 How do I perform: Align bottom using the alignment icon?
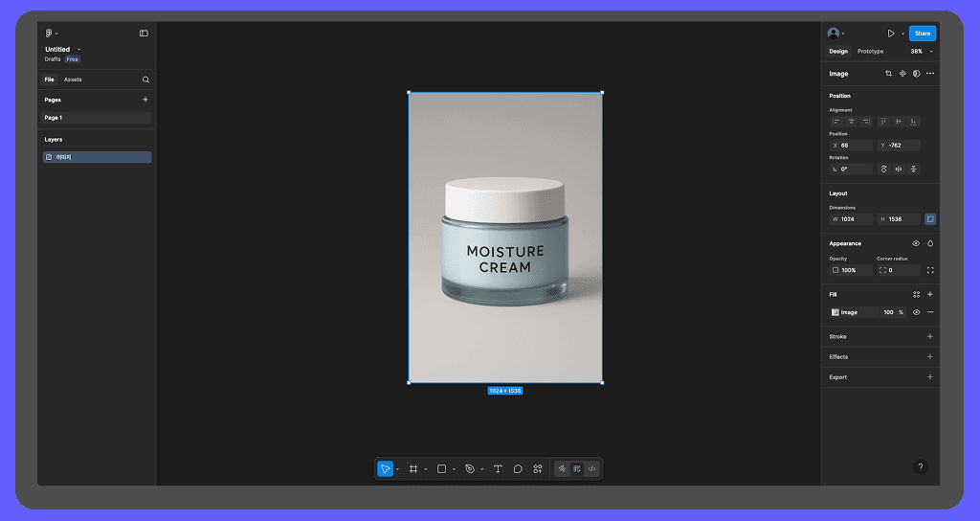[x=913, y=122]
